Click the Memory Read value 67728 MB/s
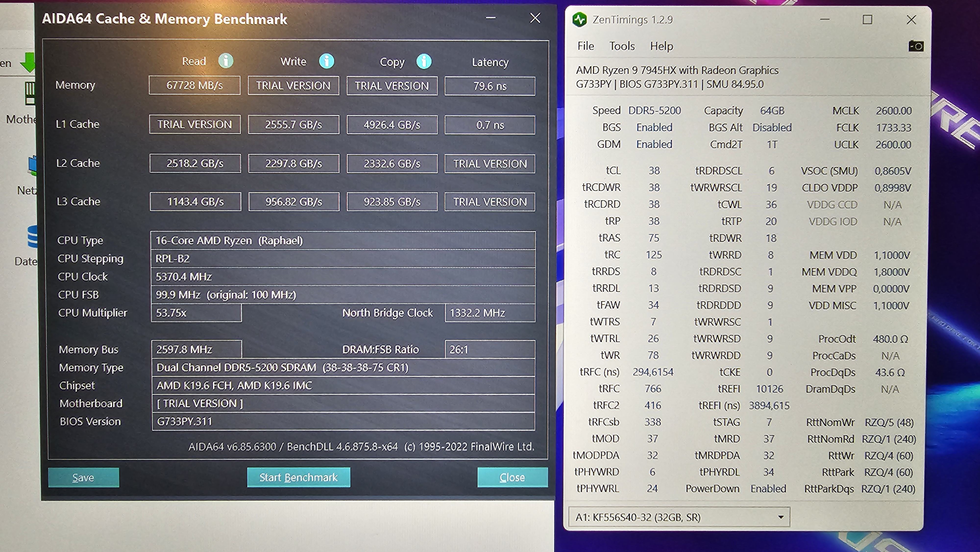The width and height of the screenshot is (980, 552). (x=194, y=85)
